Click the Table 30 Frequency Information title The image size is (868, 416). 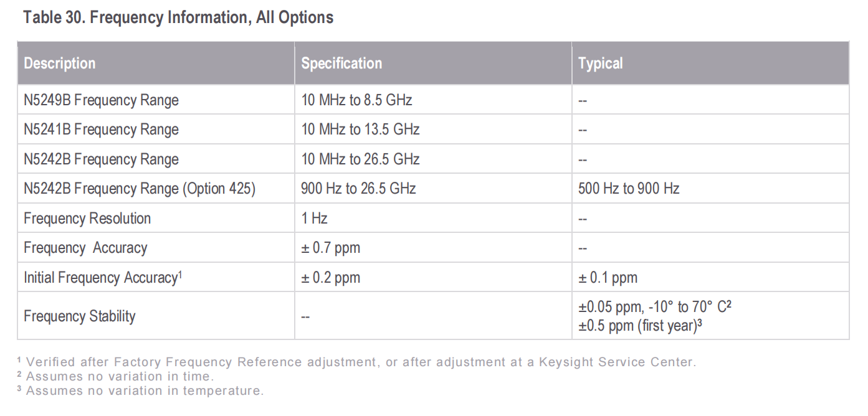(x=178, y=17)
